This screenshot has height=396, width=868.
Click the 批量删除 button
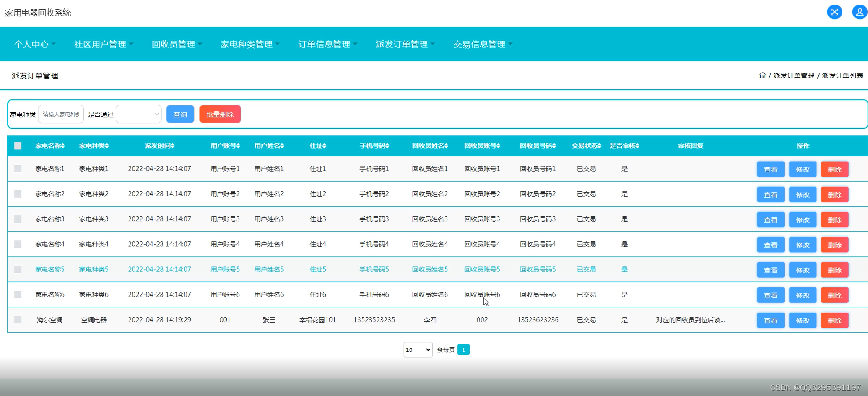coord(220,114)
